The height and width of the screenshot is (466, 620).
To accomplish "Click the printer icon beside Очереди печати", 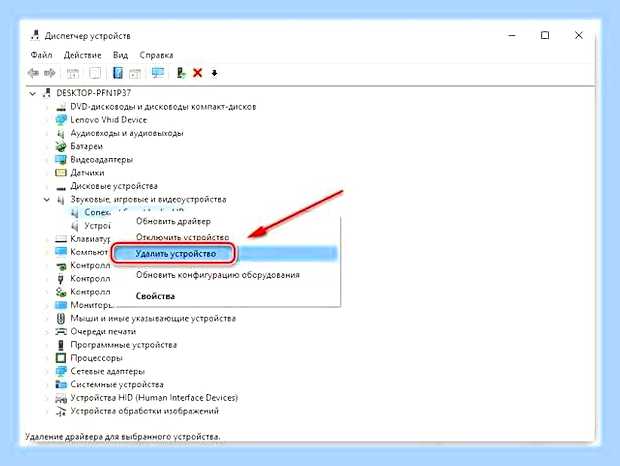I will pyautogui.click(x=61, y=331).
